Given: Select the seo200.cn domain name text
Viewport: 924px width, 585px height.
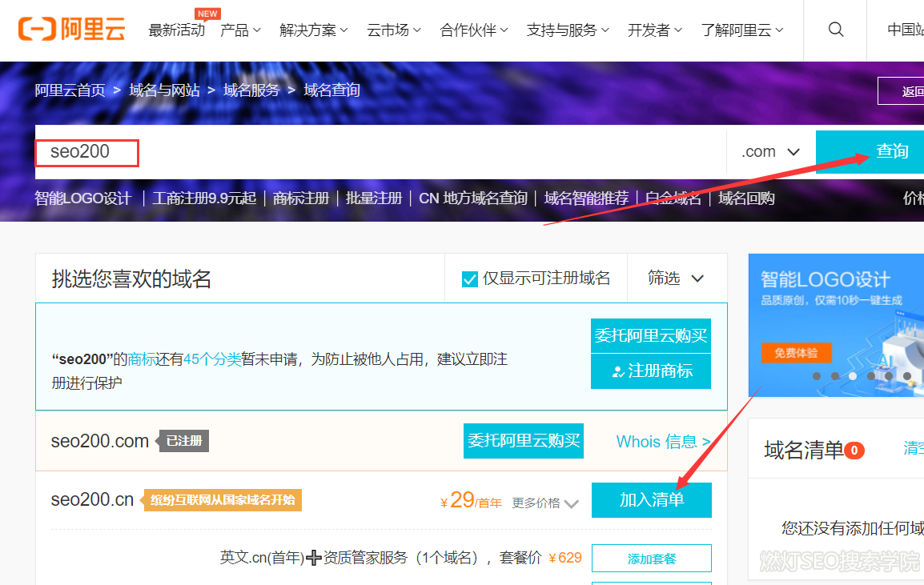Looking at the screenshot, I should point(93,499).
